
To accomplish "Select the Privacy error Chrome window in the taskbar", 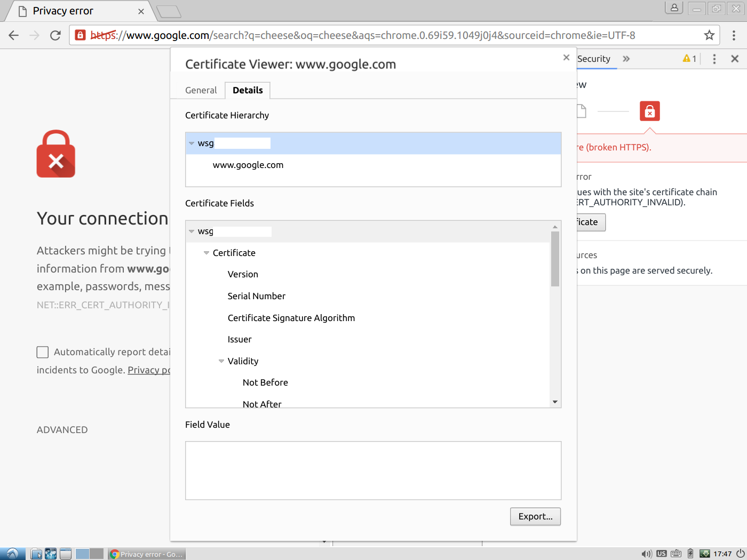I will click(x=145, y=554).
